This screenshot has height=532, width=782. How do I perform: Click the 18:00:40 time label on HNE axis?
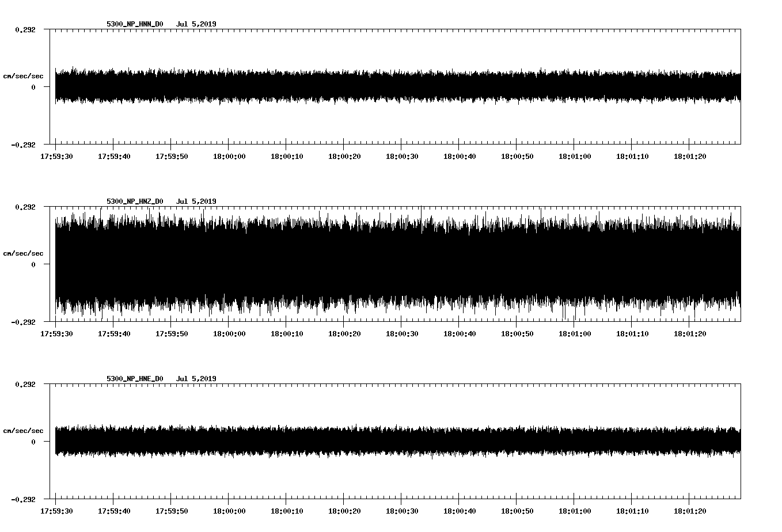click(460, 511)
